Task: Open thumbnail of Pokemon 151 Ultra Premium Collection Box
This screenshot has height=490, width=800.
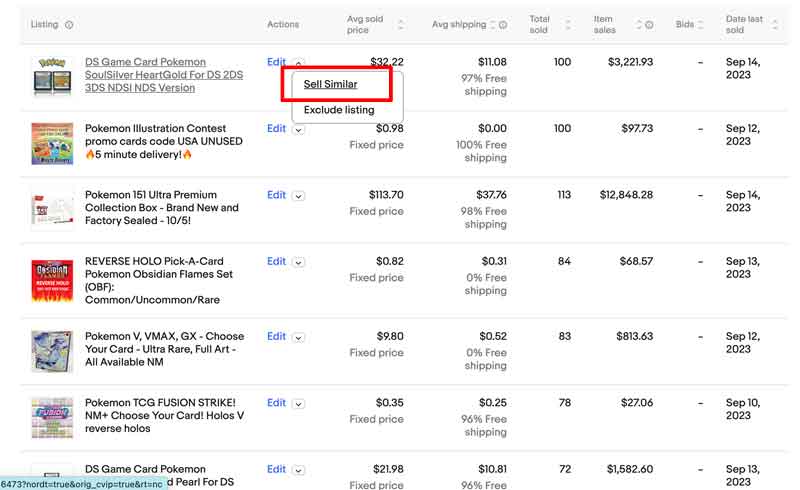Action: click(52, 210)
